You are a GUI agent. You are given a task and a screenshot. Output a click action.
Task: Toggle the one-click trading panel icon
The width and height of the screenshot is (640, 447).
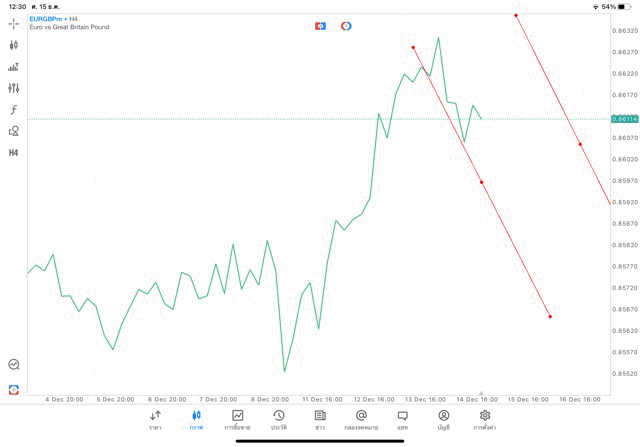[x=320, y=26]
